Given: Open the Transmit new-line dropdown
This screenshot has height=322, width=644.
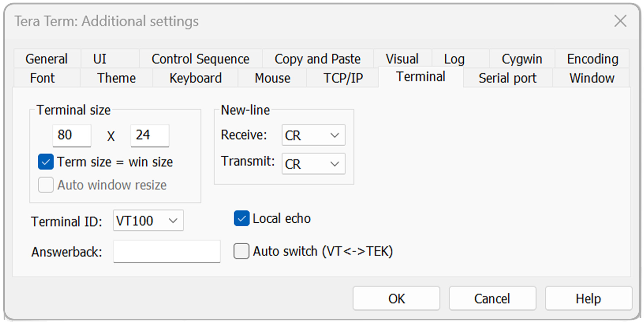Looking at the screenshot, I should 313,164.
